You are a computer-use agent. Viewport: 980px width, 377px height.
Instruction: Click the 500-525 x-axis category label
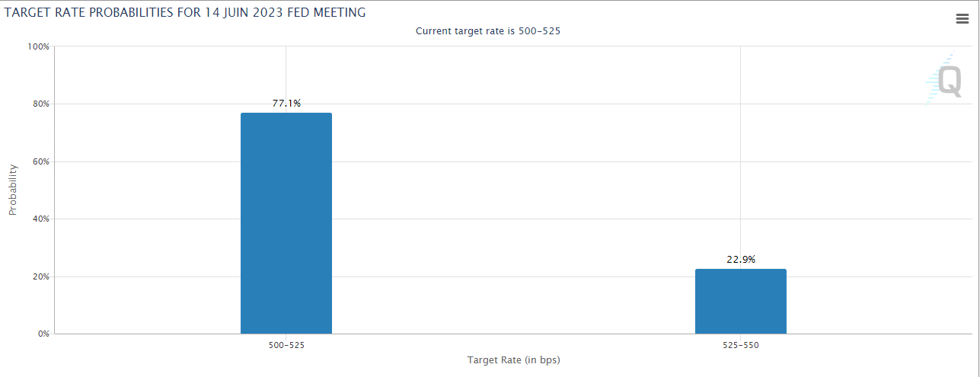(286, 345)
